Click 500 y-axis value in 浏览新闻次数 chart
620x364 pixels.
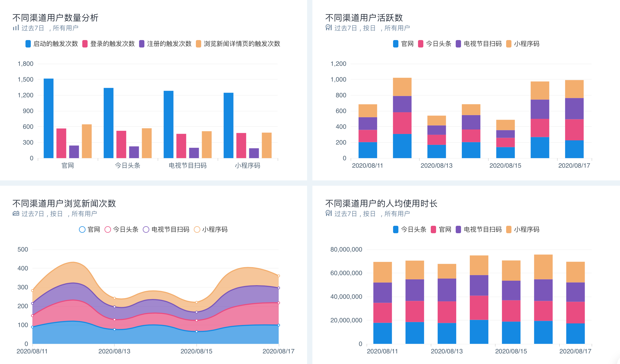23,249
